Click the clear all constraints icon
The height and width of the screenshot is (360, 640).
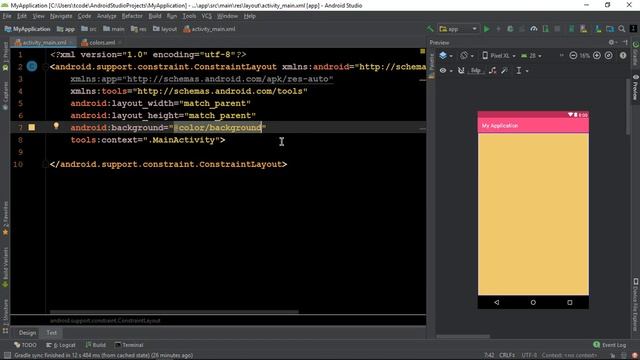click(493, 71)
